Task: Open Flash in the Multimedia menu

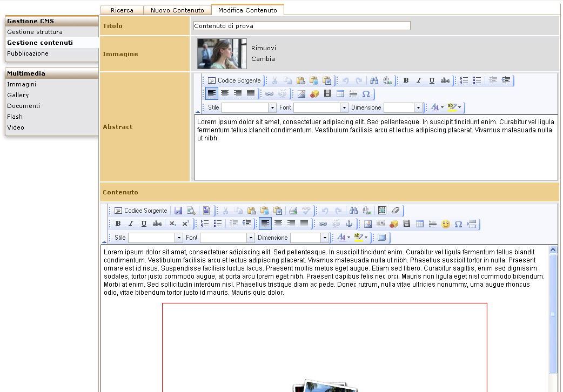Action: [x=15, y=117]
